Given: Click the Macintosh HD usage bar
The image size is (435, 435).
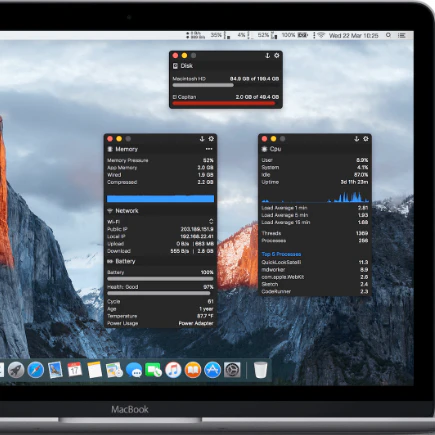Looking at the screenshot, I should (x=226, y=85).
